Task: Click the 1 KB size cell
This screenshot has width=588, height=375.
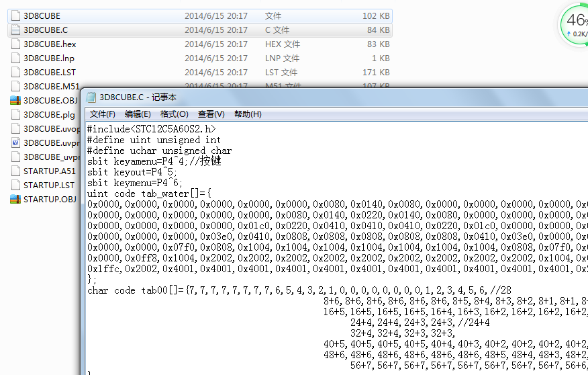Action: 381,58
